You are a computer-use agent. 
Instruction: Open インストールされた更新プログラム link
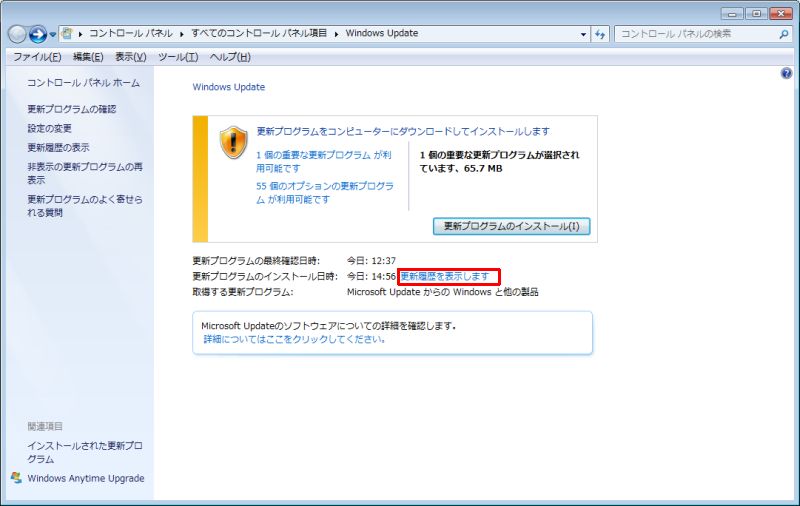coord(85,452)
